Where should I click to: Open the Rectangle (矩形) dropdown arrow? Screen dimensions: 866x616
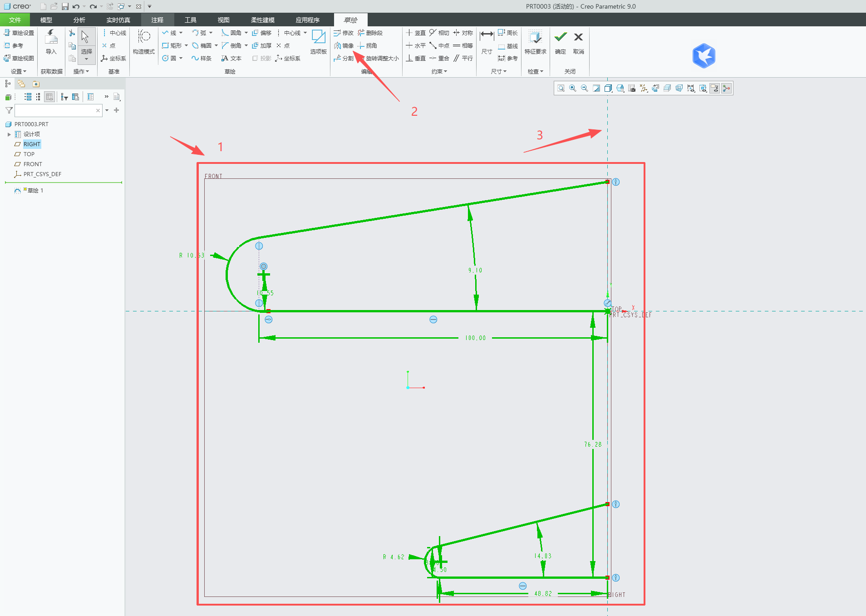click(186, 45)
